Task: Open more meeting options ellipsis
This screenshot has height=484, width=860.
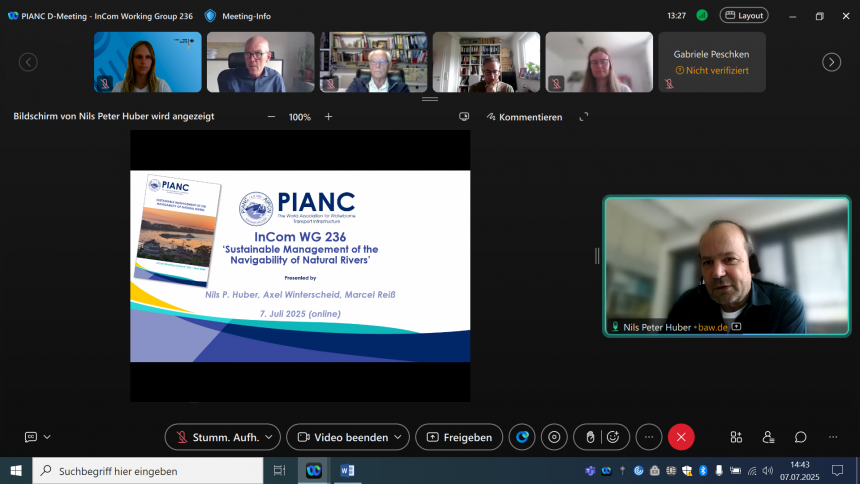Action: (x=649, y=437)
